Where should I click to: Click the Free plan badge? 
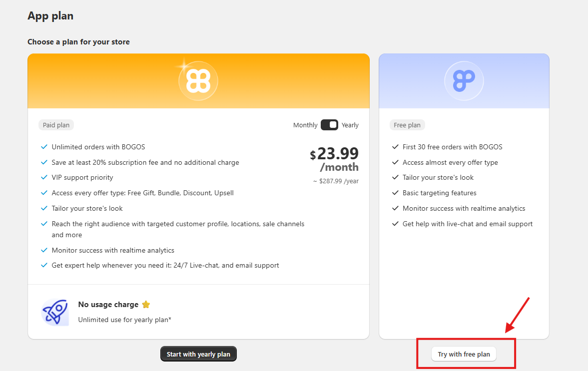[407, 125]
